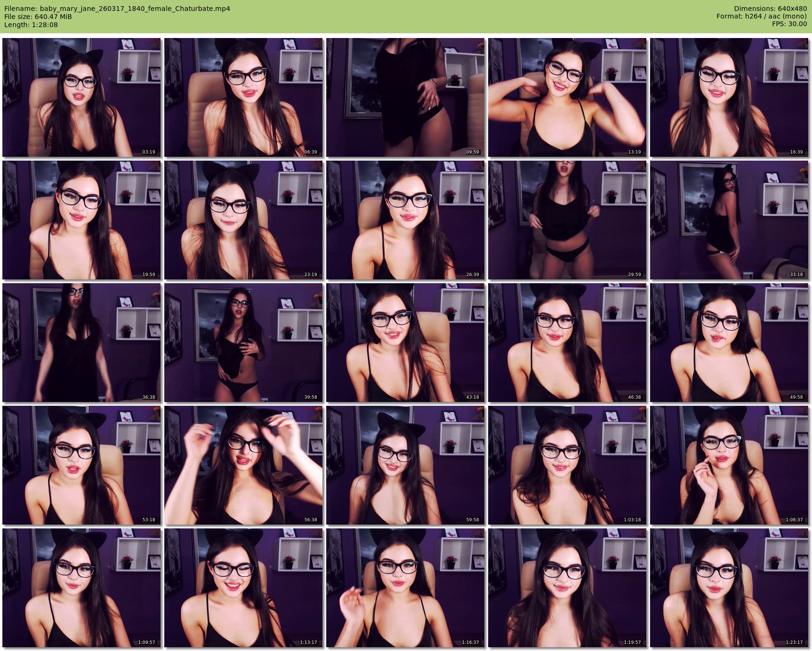Select the thumbnail at 09:59
812x651 pixels.
405,97
